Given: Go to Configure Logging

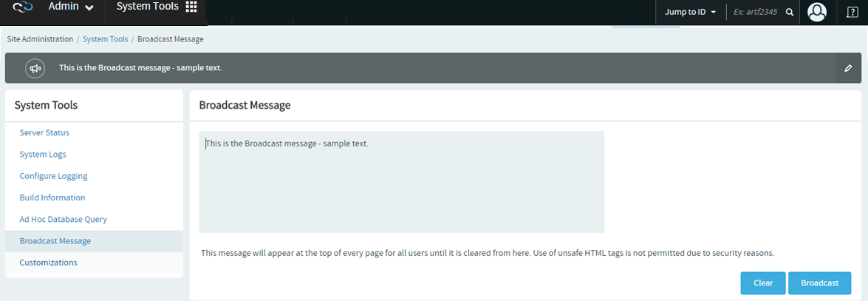Looking at the screenshot, I should tap(53, 176).
